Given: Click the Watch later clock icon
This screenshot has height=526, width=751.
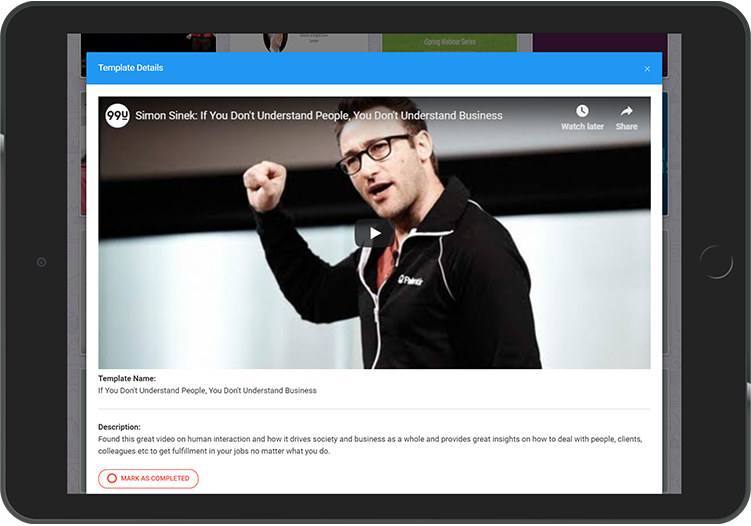Looking at the screenshot, I should [x=582, y=111].
